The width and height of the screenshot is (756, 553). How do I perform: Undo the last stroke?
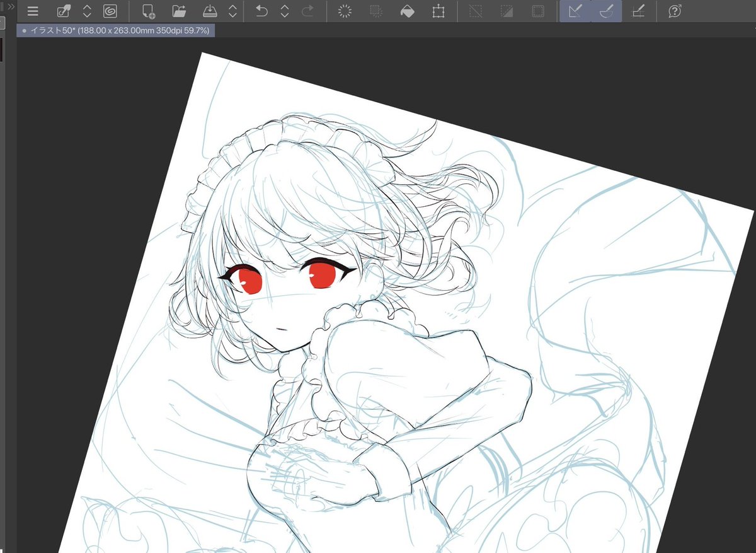point(261,11)
